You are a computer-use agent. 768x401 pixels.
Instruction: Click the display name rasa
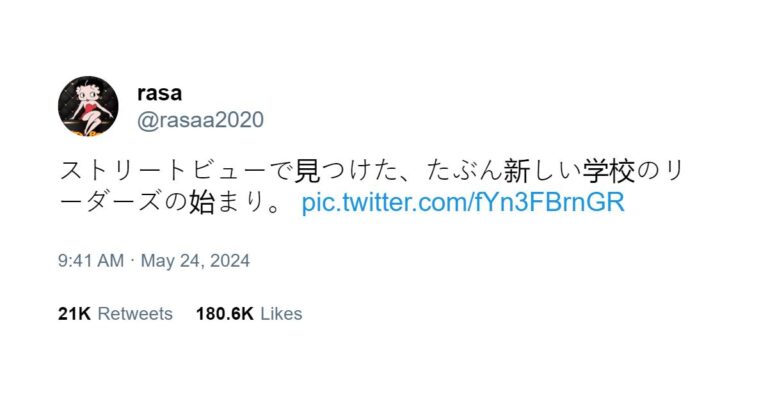coord(160,93)
